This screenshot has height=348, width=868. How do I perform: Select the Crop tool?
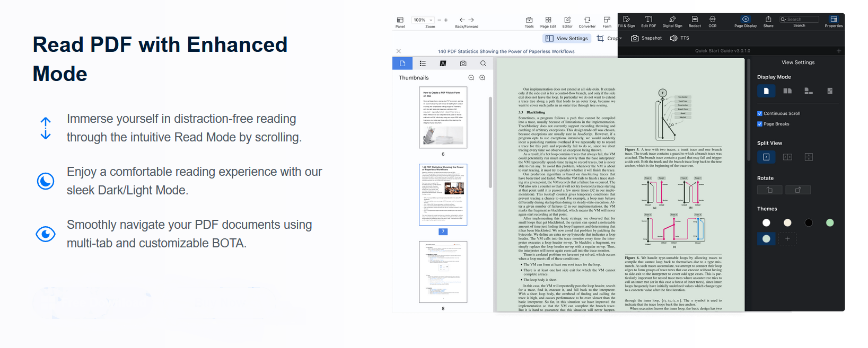coord(607,38)
